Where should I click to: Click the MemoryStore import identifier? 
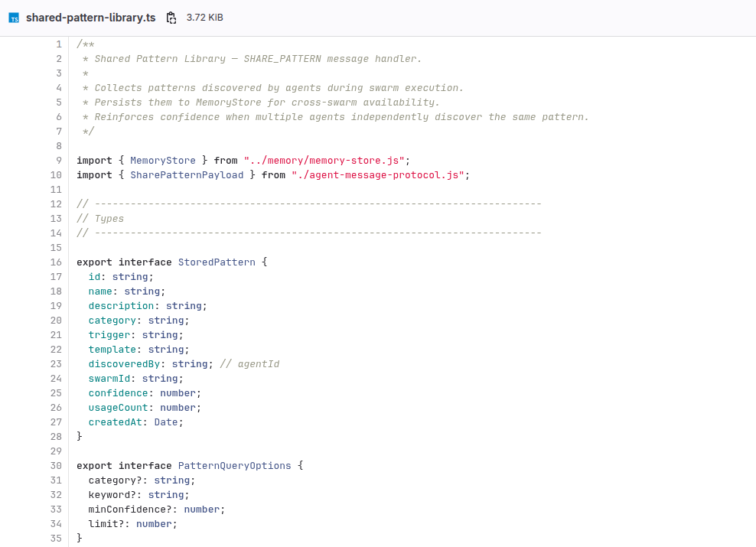163,161
